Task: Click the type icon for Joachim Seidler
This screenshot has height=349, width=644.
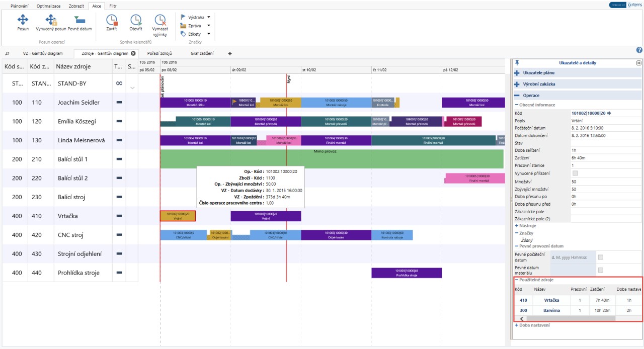Action: pos(119,102)
